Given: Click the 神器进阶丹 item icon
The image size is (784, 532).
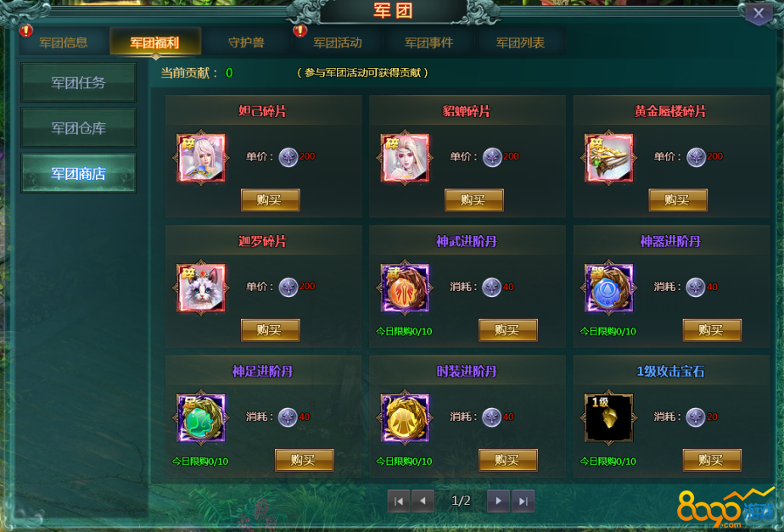Looking at the screenshot, I should coord(609,288).
